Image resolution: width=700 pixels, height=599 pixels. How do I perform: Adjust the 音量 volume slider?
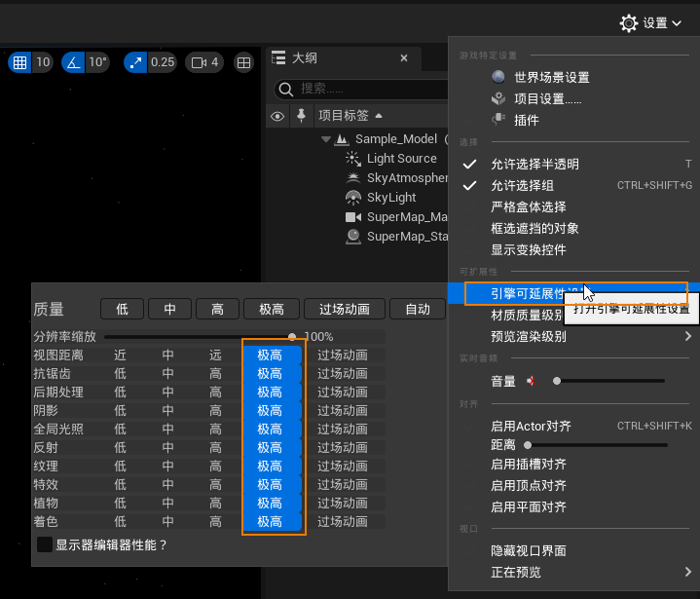(556, 381)
